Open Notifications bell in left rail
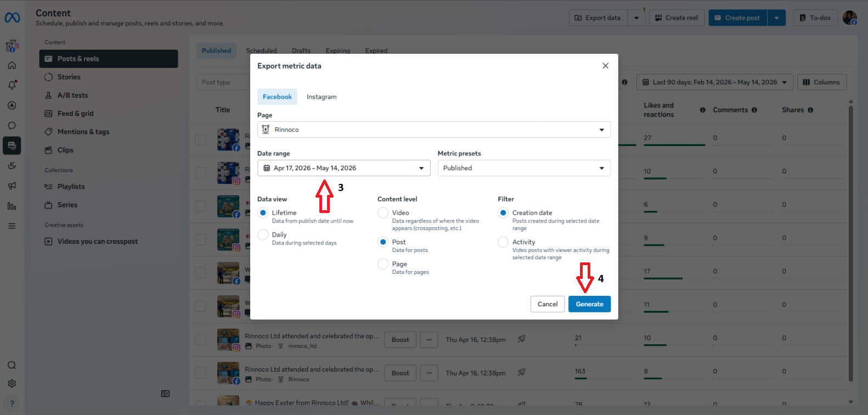This screenshot has height=415, width=868. click(x=12, y=85)
